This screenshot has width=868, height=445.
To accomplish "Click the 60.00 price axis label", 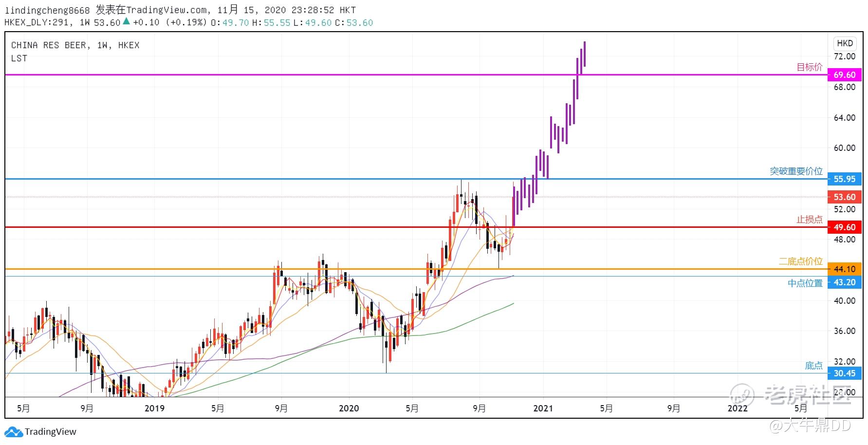I will 845,148.
